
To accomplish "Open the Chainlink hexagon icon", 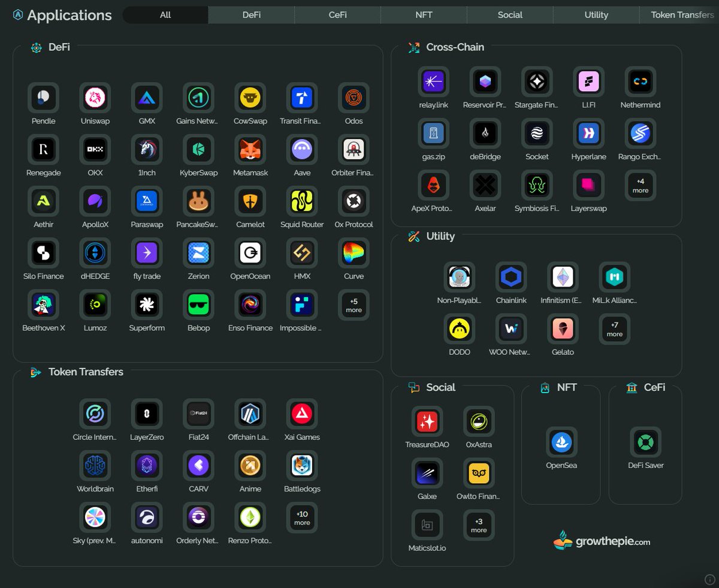I will pos(511,277).
